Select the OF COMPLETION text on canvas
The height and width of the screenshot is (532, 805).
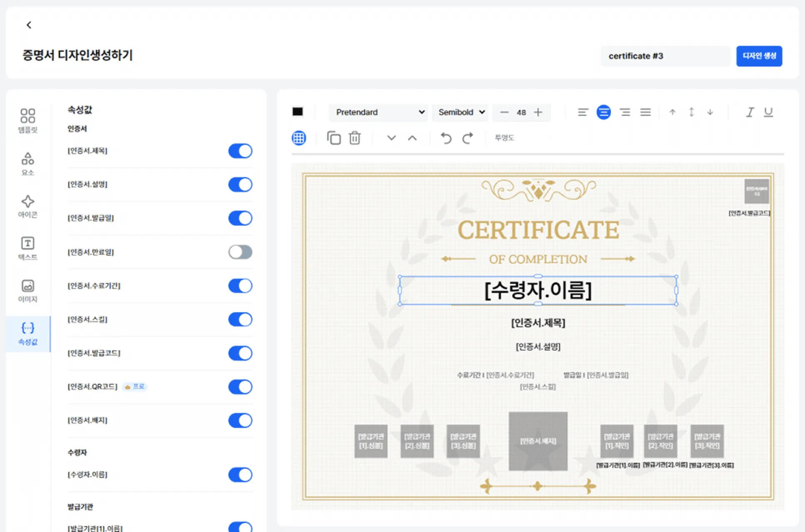pyautogui.click(x=538, y=259)
